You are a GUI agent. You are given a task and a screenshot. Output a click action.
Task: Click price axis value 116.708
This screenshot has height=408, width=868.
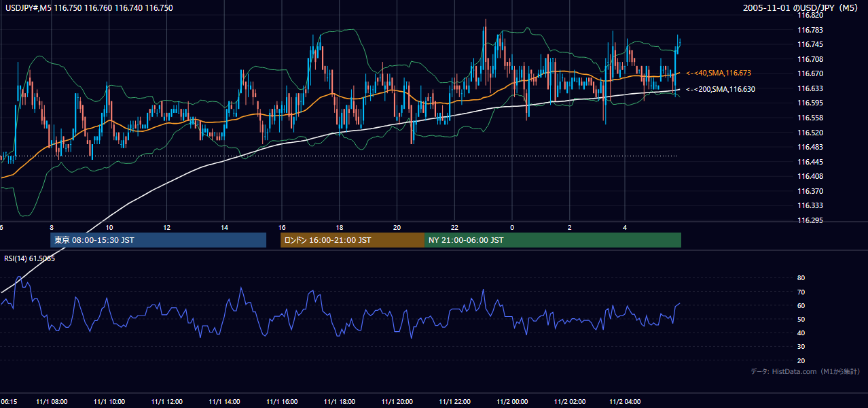coord(810,59)
